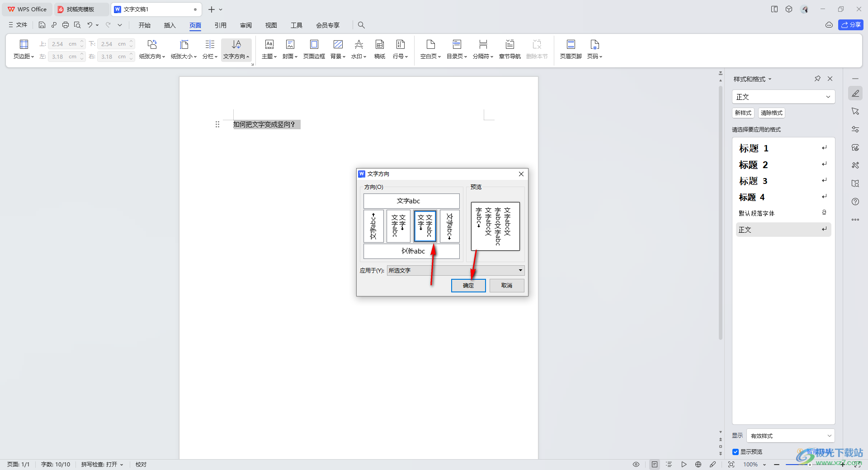Switch to the 引用 ribbon tab
Screen dimensions: 868x470
point(221,25)
